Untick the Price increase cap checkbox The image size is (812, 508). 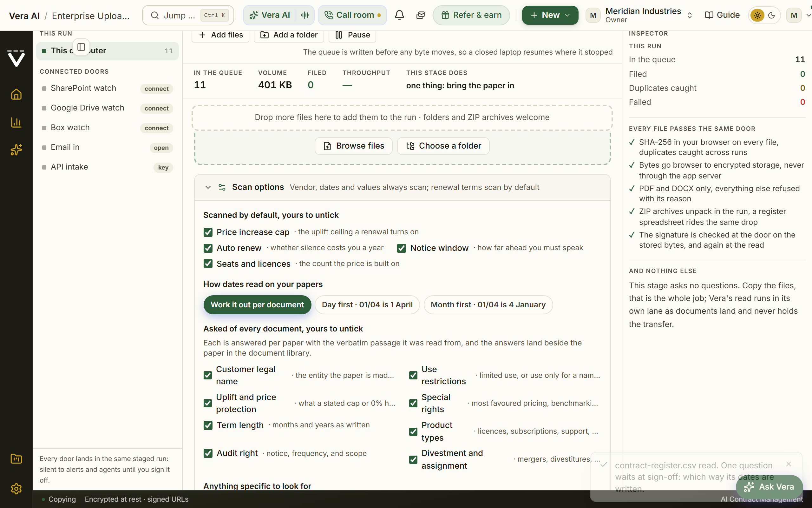coord(208,232)
